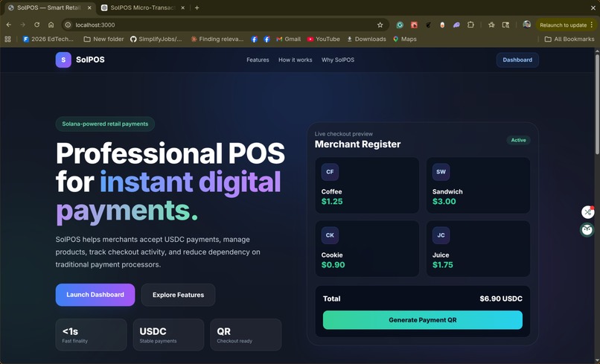600x364 pixels.
Task: Open the first Facebook bookmark icon
Action: click(x=254, y=39)
